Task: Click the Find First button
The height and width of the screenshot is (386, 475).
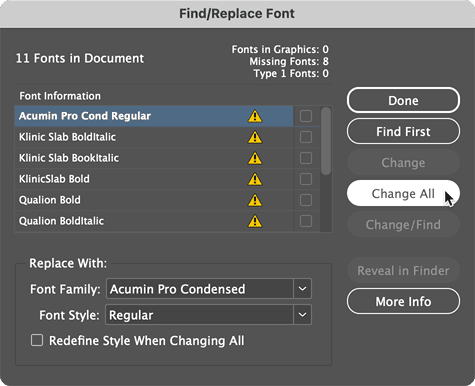Action: [x=403, y=131]
